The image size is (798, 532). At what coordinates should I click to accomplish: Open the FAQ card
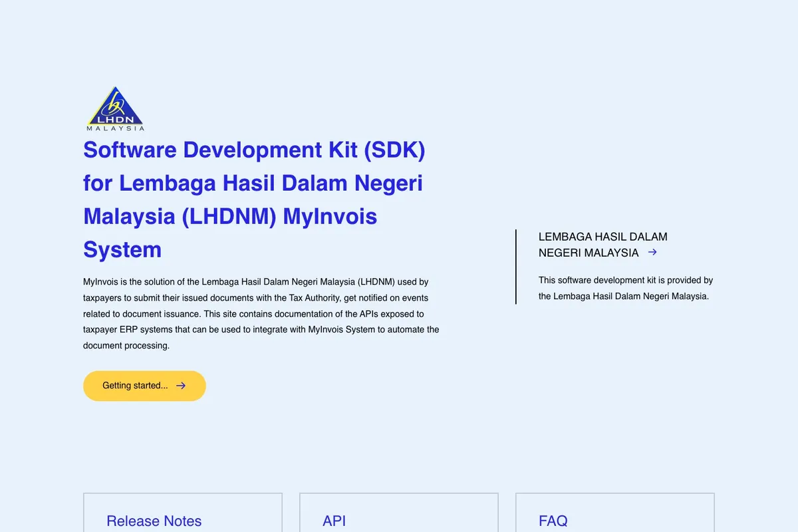(615, 513)
